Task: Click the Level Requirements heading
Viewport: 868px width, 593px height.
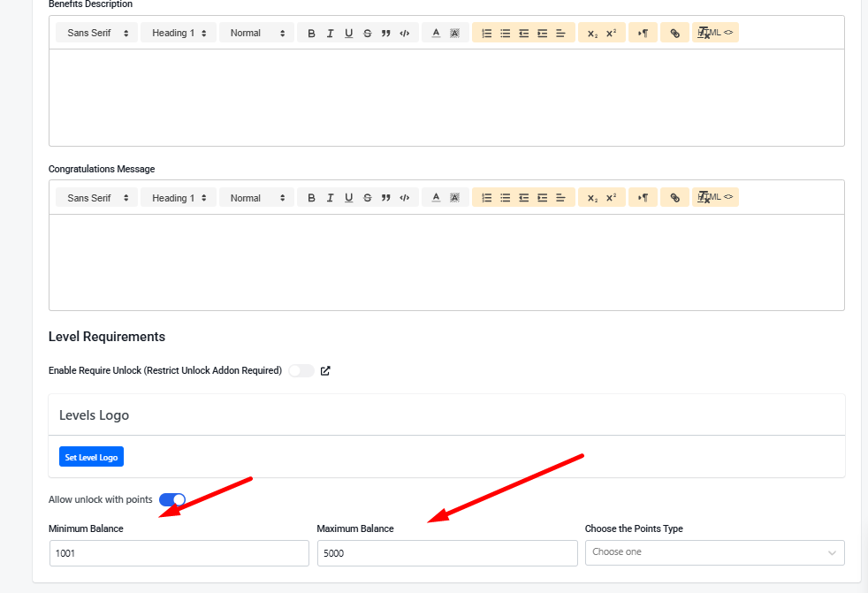Action: tap(107, 337)
